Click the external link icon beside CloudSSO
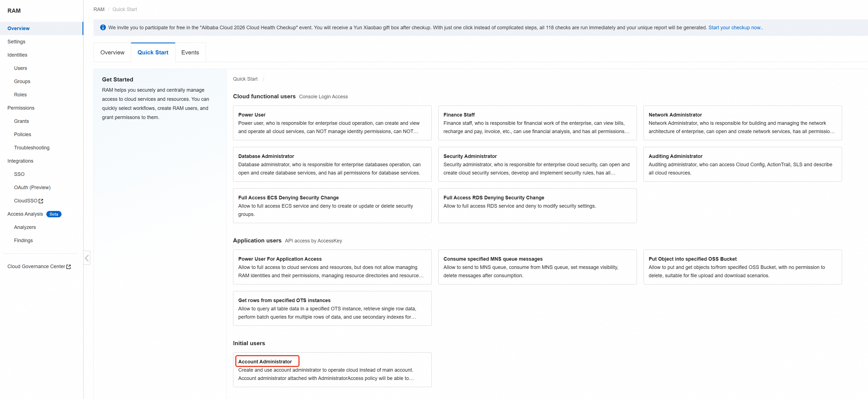868x399 pixels. 41,201
